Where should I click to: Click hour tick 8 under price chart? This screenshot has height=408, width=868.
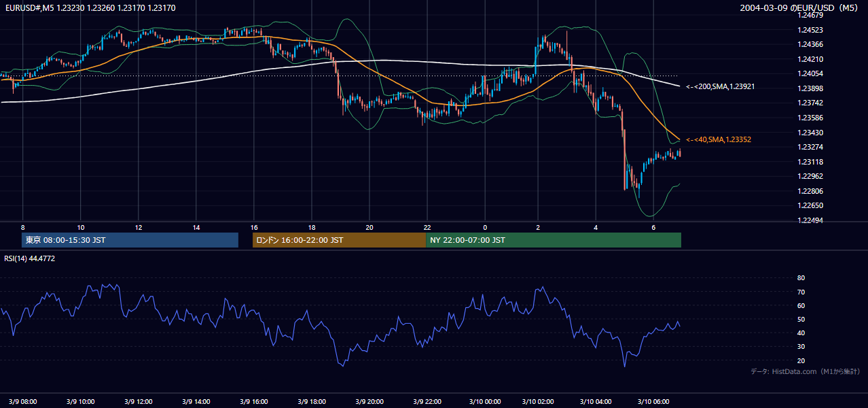[x=23, y=226]
